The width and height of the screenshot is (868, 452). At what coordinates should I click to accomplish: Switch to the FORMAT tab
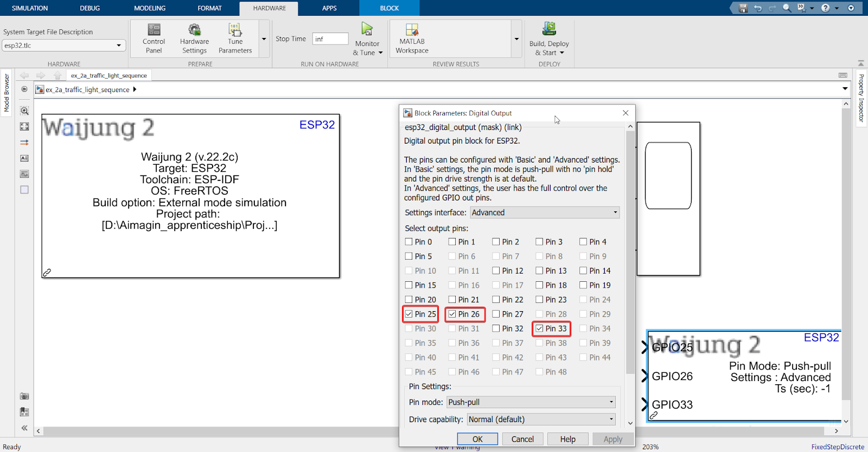pos(210,8)
